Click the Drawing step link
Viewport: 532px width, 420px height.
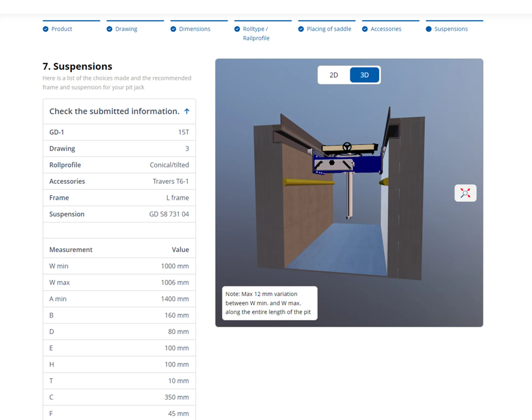click(x=126, y=29)
